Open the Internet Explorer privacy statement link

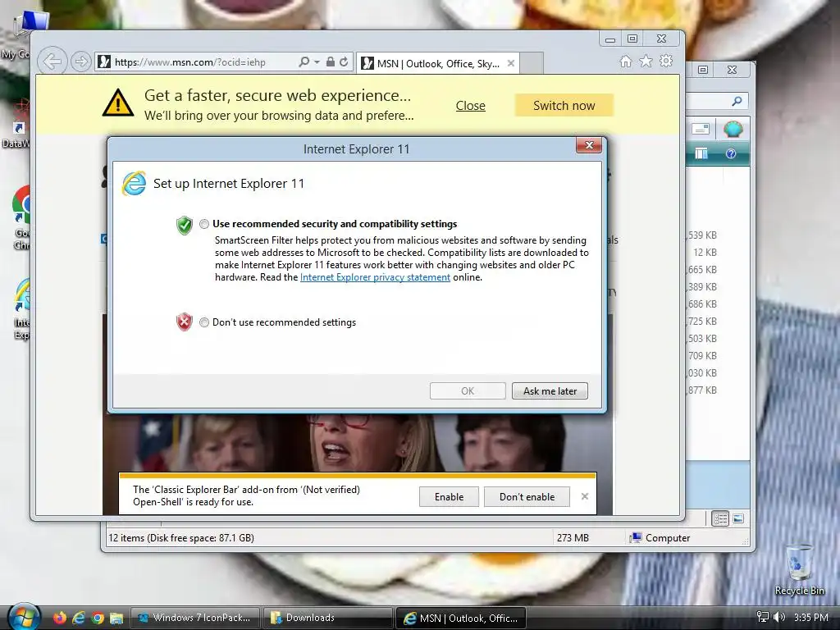coord(375,277)
